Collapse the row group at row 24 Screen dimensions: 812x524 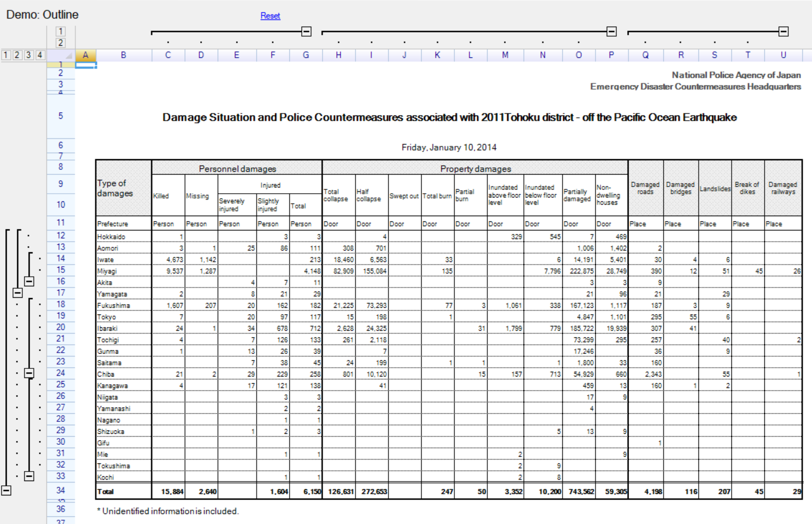pyautogui.click(x=29, y=373)
